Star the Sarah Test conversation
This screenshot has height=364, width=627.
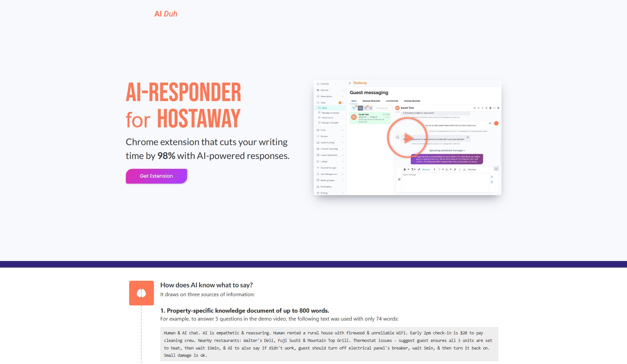coord(482,108)
